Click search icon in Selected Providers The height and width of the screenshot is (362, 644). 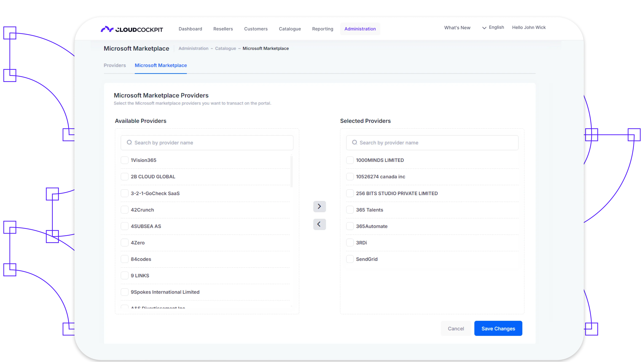(354, 142)
